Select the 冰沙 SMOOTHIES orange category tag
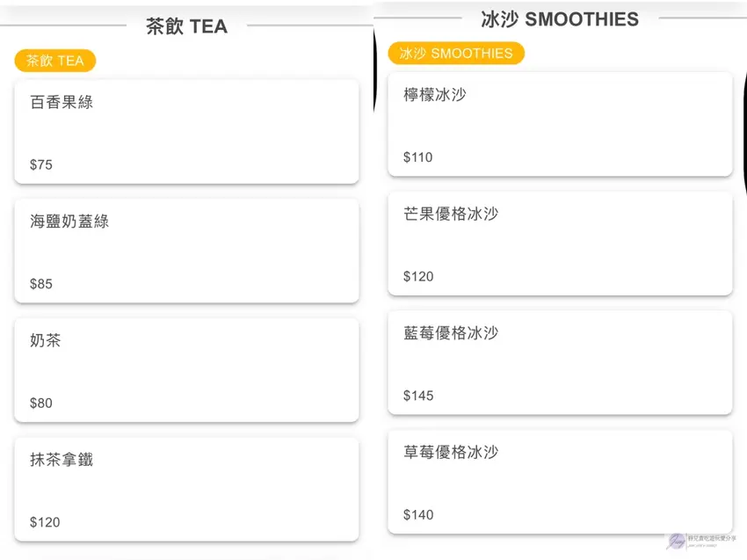Image resolution: width=747 pixels, height=560 pixels. pos(456,54)
